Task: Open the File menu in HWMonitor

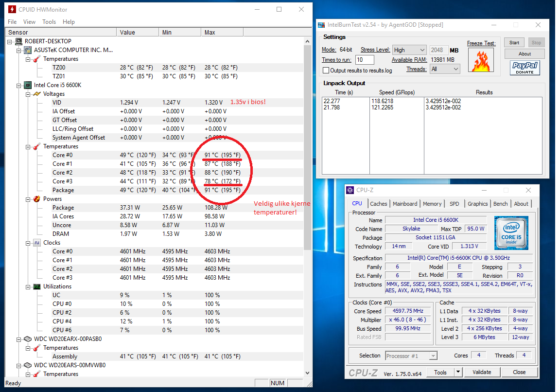Action: (x=12, y=22)
